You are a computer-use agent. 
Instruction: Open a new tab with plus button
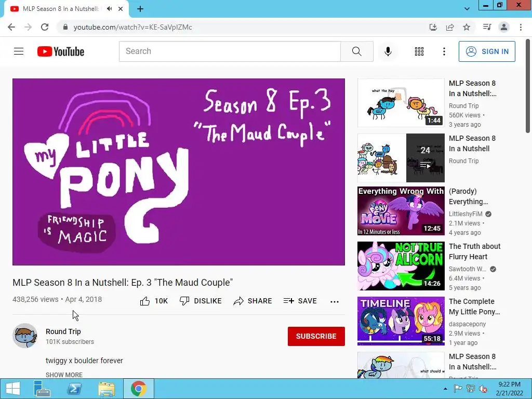[x=140, y=9]
